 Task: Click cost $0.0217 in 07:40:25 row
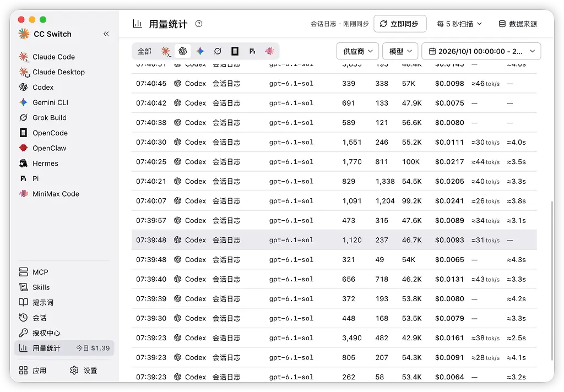pos(449,162)
